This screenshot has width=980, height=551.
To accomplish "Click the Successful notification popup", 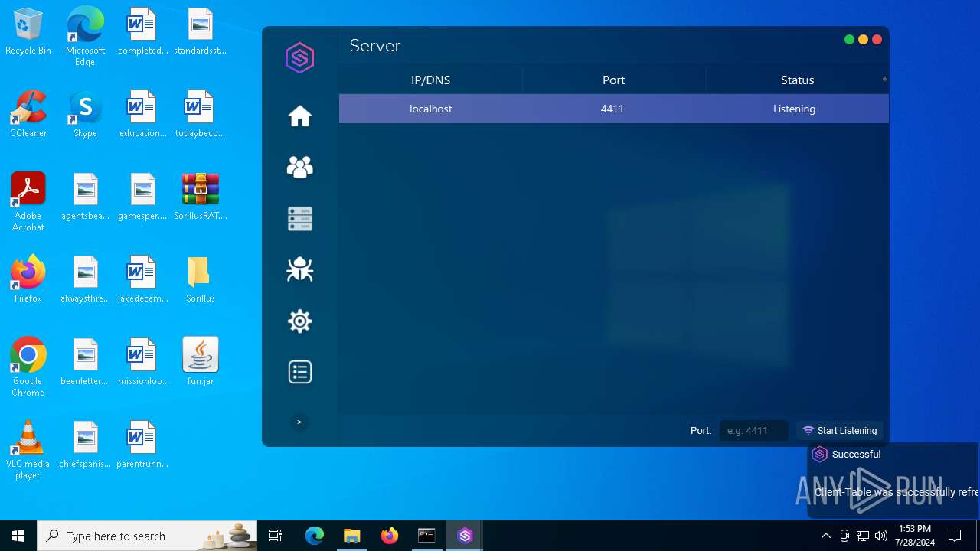I will point(893,480).
